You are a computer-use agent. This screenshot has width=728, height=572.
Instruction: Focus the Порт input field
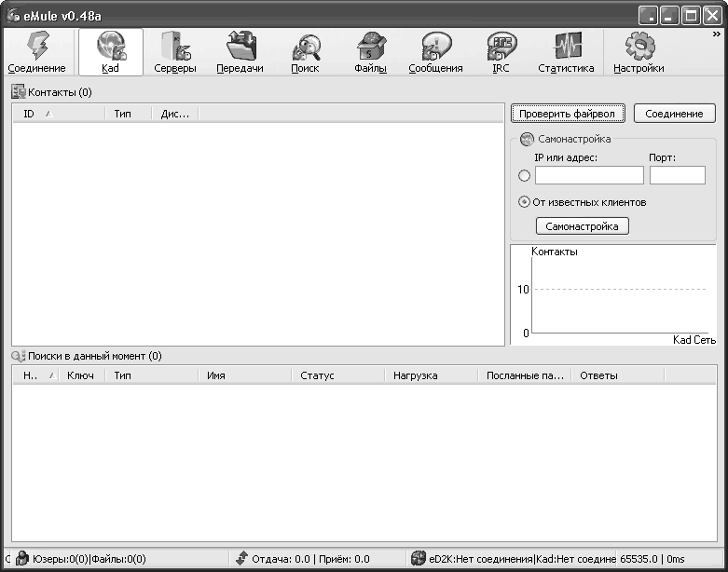[677, 175]
